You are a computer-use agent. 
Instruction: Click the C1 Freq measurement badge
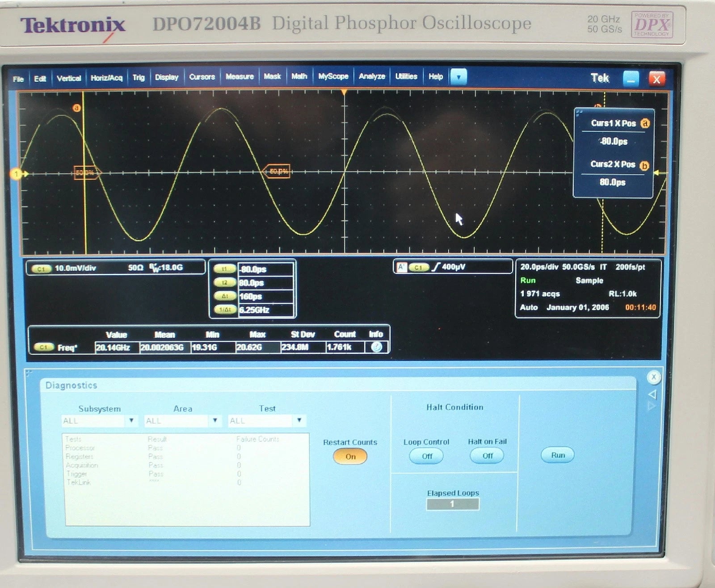(44, 347)
